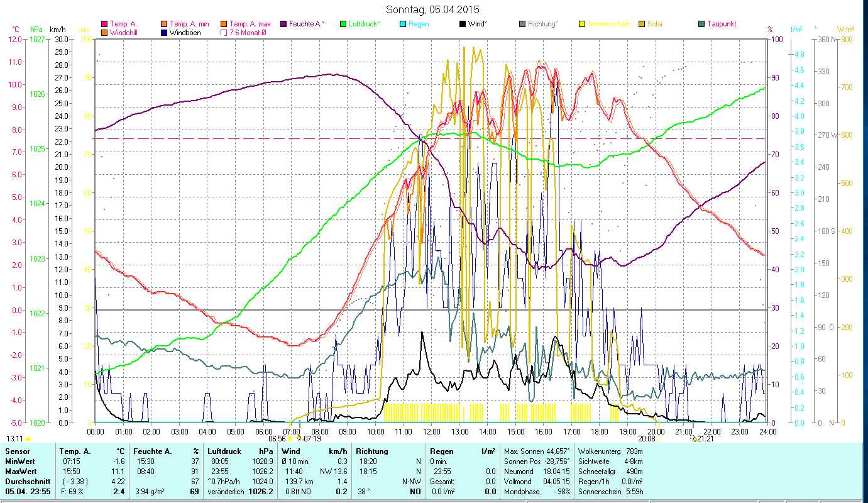Click the sunrise marker at 06:56
Screen dimensions: 868x503
click(290, 438)
